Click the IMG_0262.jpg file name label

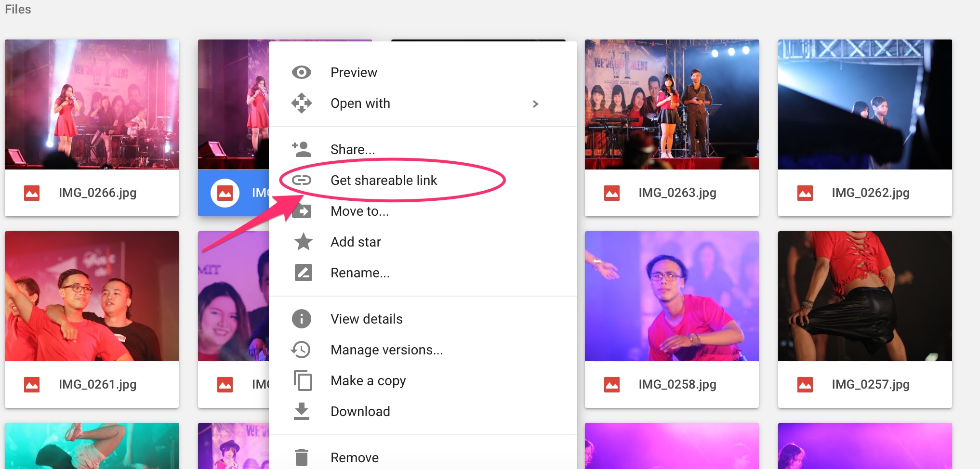[x=870, y=193]
